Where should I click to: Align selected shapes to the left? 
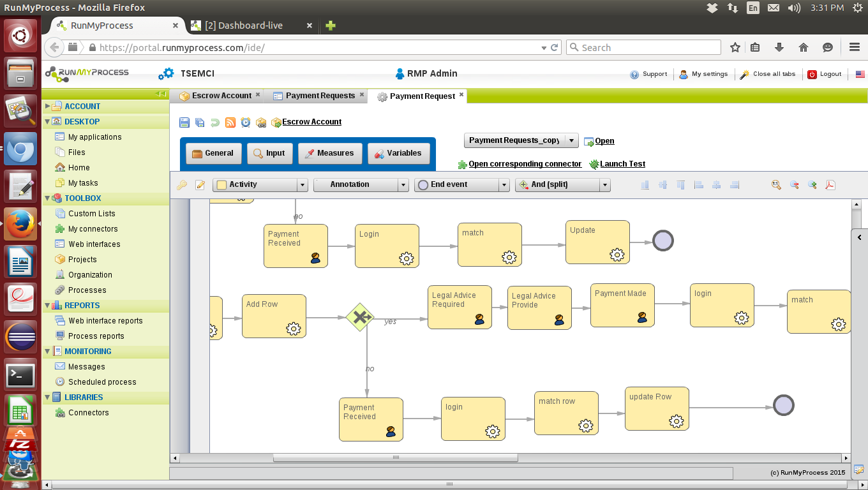pos(698,184)
